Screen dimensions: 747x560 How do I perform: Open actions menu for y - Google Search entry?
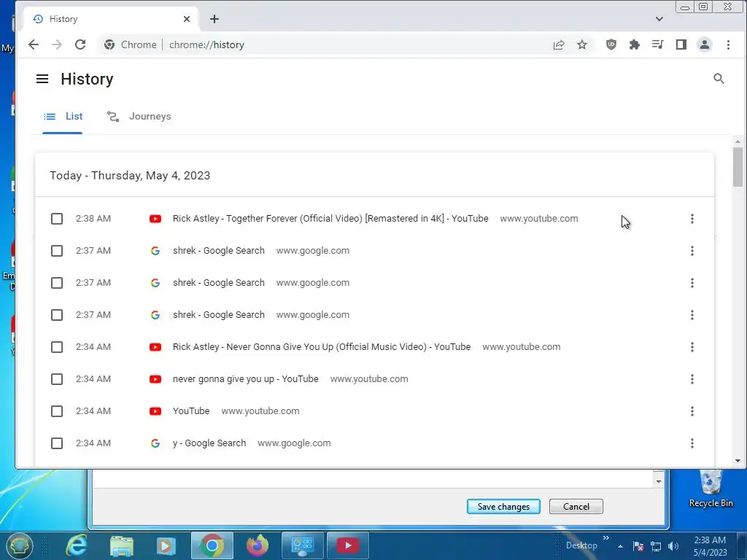[692, 443]
